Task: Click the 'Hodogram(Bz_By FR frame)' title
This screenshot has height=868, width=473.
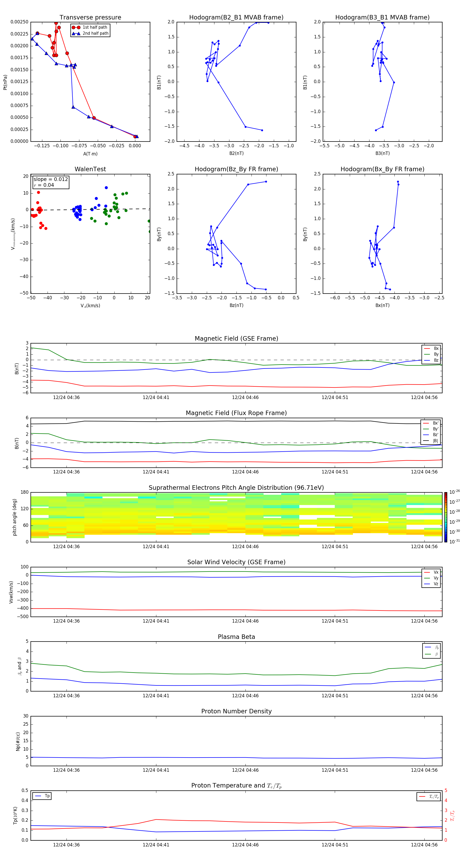Action: (236, 169)
